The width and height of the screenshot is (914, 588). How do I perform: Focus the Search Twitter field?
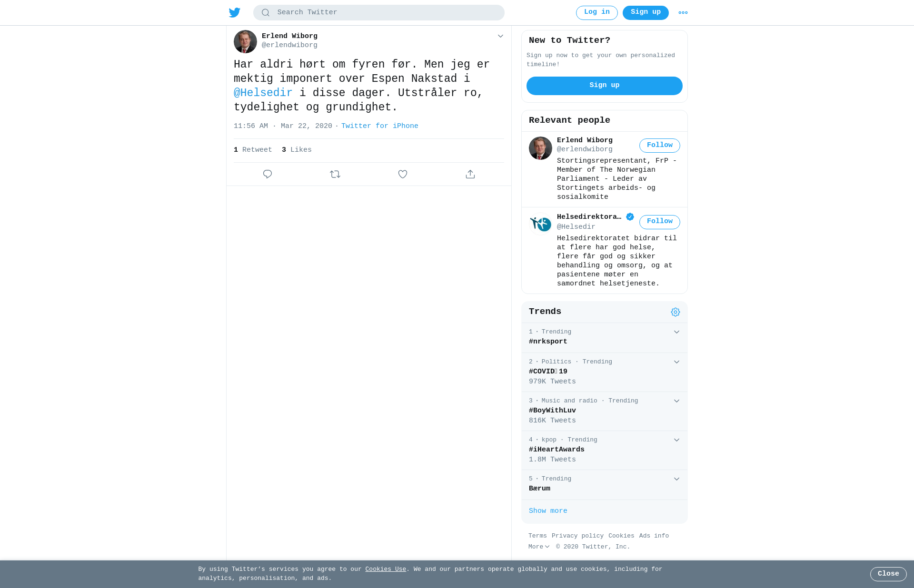pos(379,13)
